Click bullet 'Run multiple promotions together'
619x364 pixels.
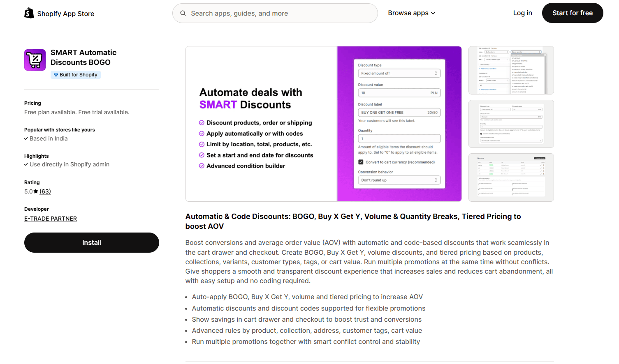coord(306,342)
